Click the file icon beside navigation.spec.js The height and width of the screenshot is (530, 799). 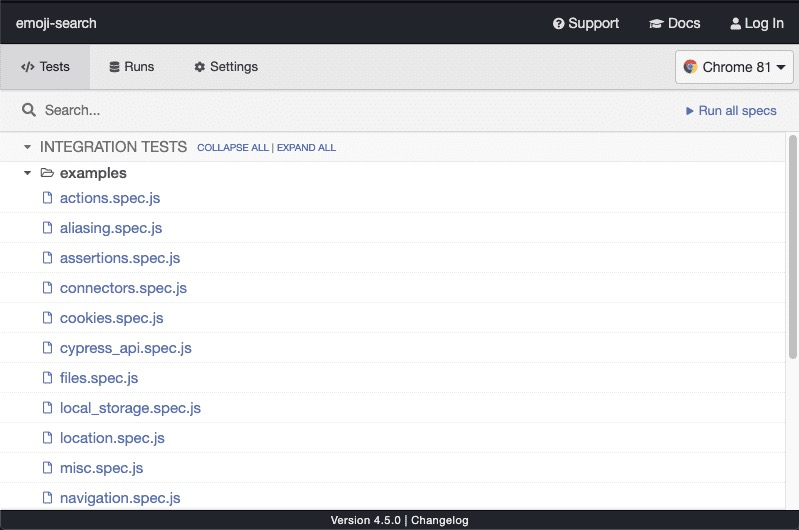(47, 498)
